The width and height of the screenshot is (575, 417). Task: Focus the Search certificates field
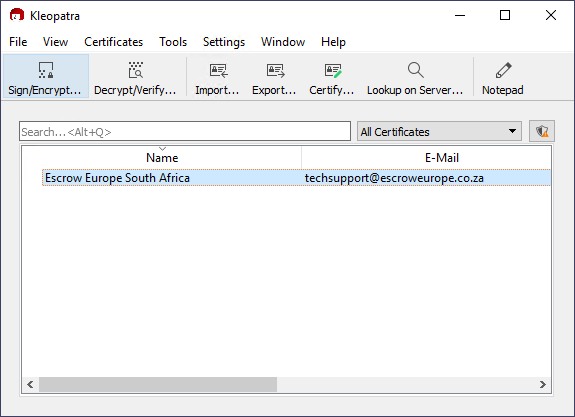tap(185, 131)
